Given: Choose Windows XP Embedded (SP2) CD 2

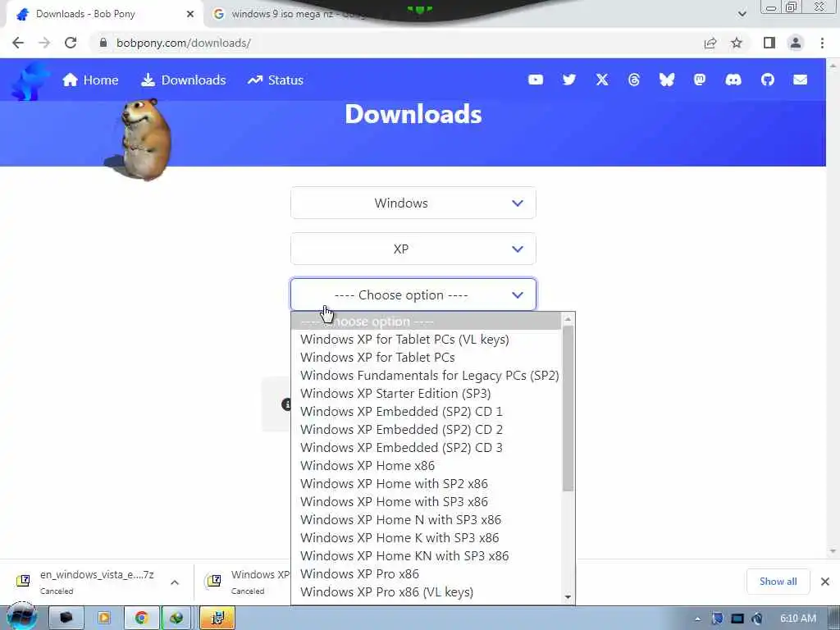Looking at the screenshot, I should [x=427, y=430].
